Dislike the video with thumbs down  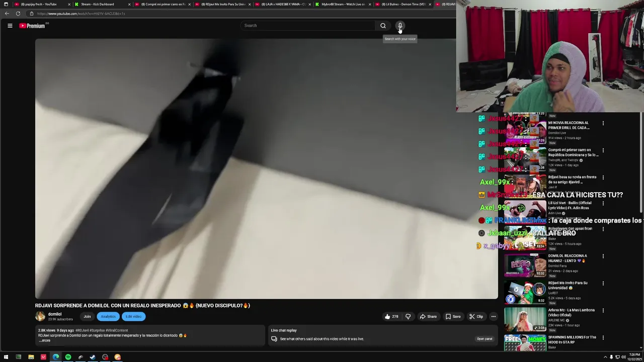(x=408, y=317)
